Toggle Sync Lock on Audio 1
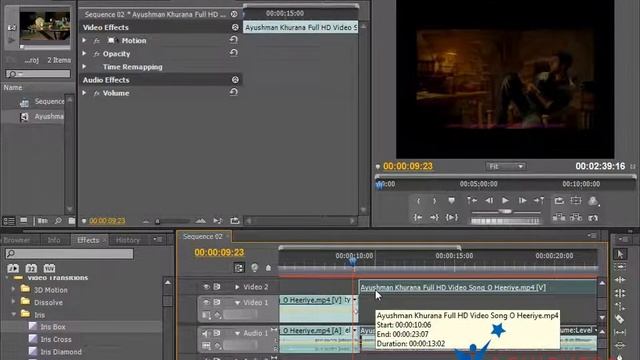640x360 pixels. pyautogui.click(x=217, y=333)
